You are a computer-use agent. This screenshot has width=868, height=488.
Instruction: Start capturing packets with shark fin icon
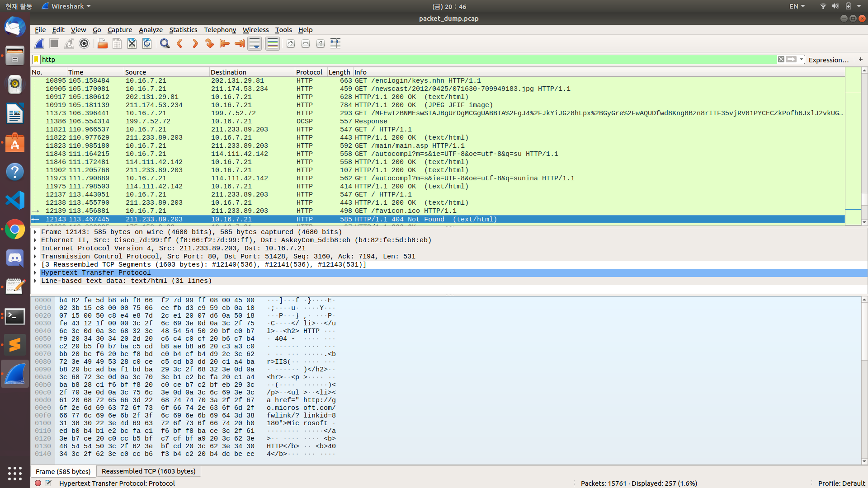point(40,44)
